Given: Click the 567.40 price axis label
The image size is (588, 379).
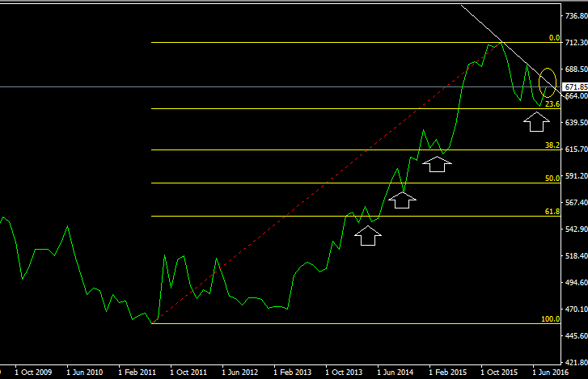Looking at the screenshot, I should [577, 202].
